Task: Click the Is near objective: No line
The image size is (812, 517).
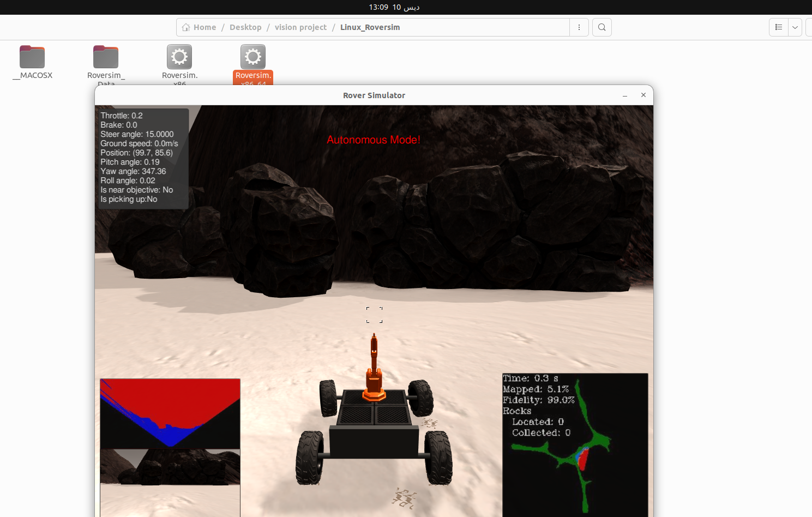Action: (x=137, y=190)
